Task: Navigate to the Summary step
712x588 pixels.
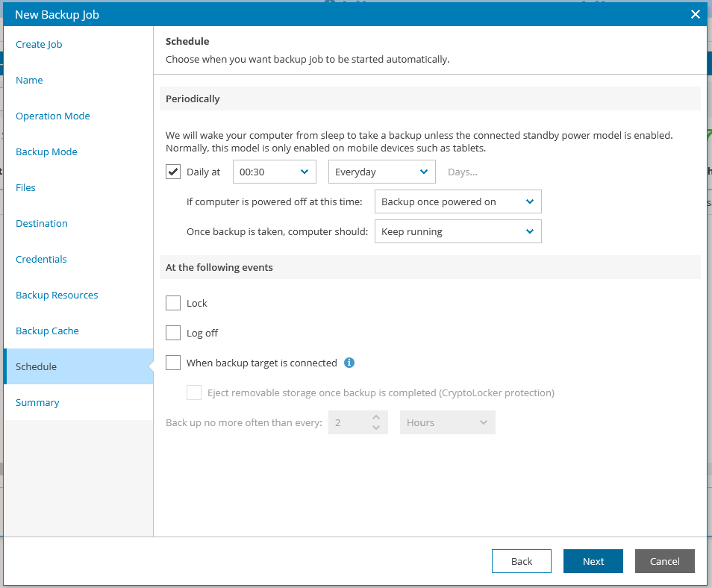Action: 37,402
